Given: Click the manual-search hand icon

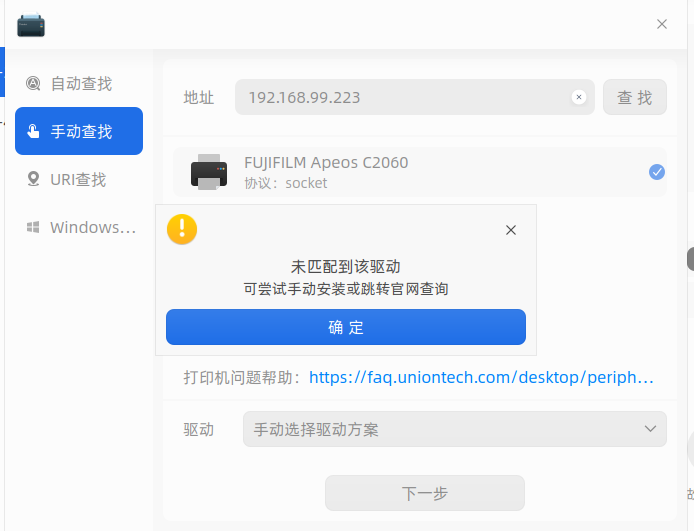Looking at the screenshot, I should click(33, 131).
